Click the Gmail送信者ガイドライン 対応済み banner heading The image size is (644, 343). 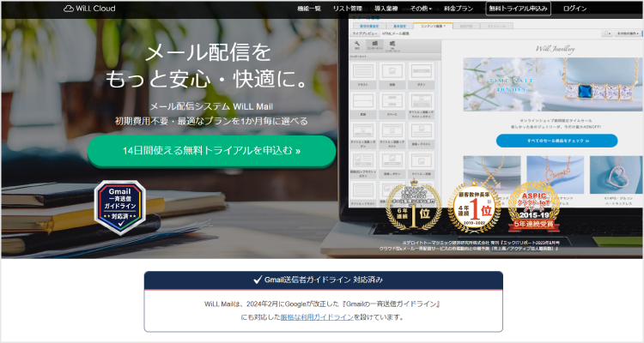point(324,280)
